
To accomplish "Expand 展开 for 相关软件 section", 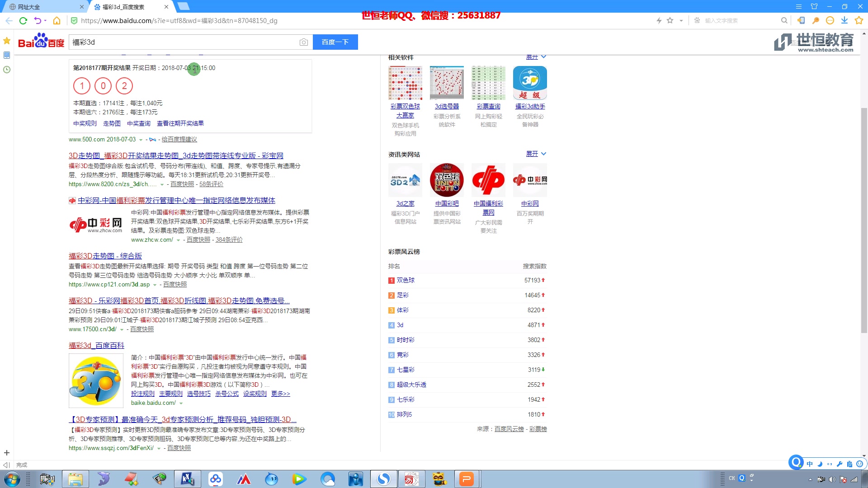I will coord(536,57).
